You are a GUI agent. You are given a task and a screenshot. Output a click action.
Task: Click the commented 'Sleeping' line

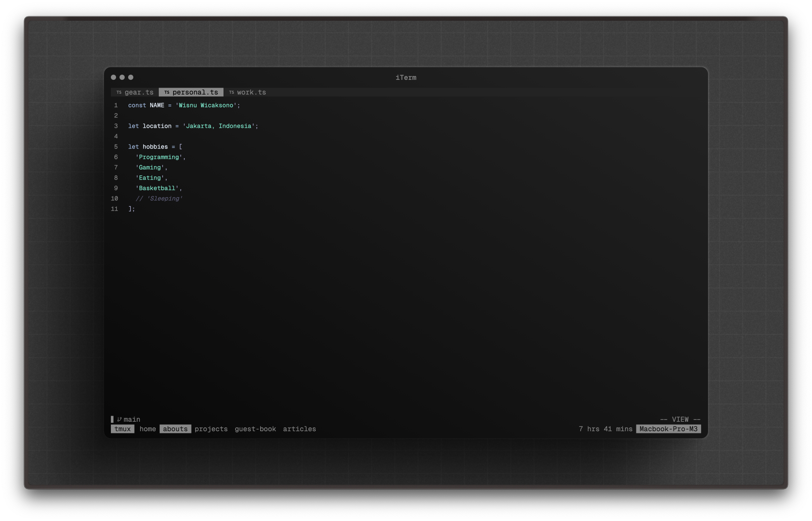pos(159,199)
